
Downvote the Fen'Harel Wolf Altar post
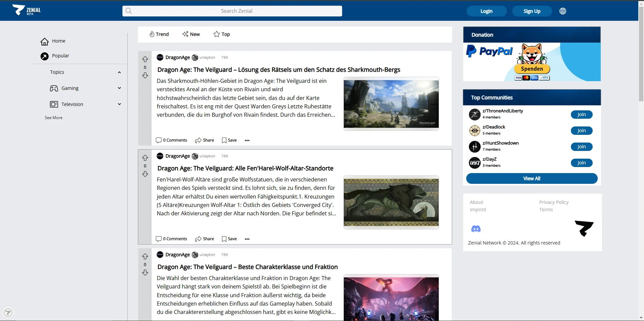point(145,174)
